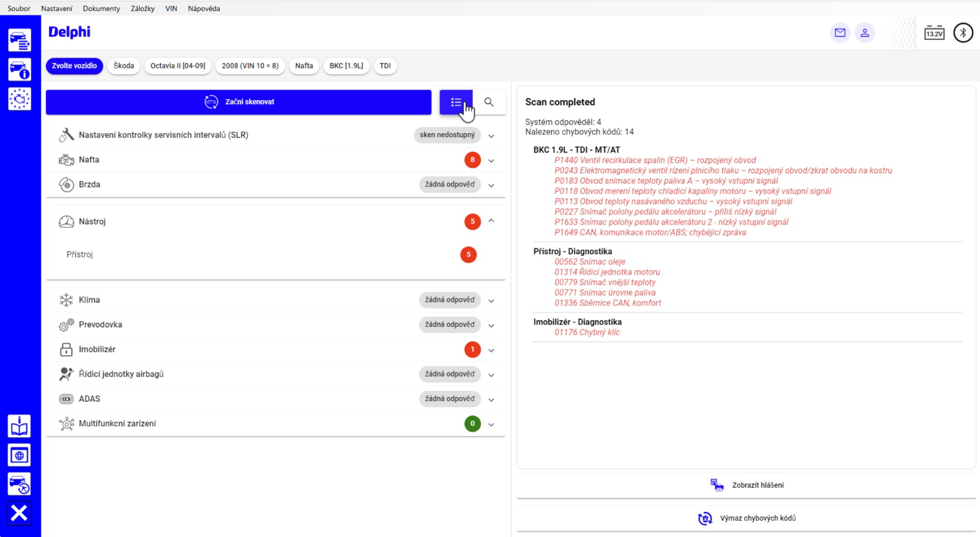
Task: Open the VIN menu
Action: (171, 8)
